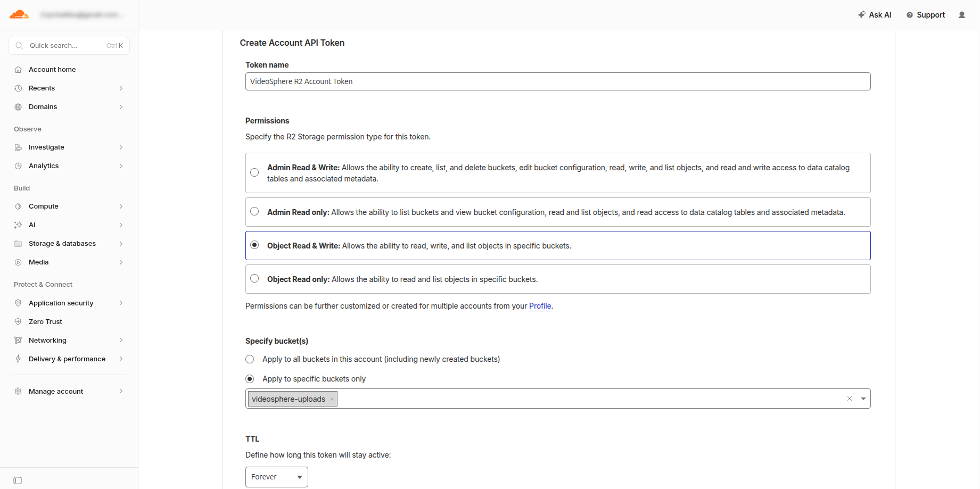Image resolution: width=980 pixels, height=489 pixels.
Task: Open the TTL Forever dropdown
Action: [x=277, y=477]
